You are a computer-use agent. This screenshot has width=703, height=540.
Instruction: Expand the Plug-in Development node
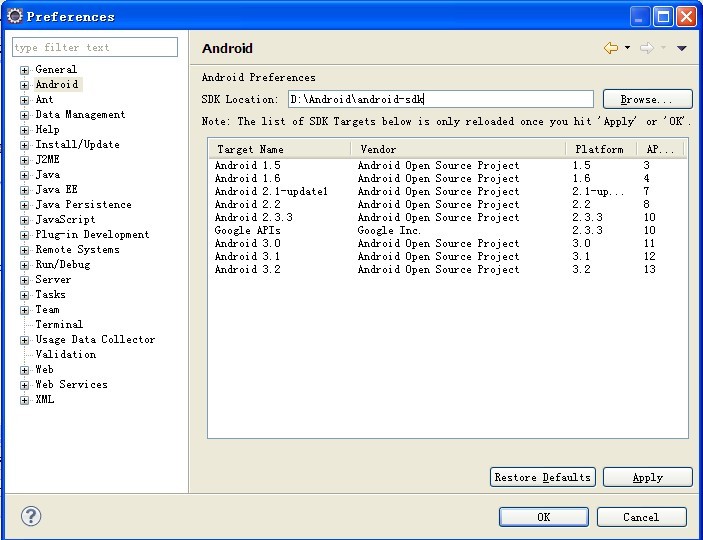[24, 235]
